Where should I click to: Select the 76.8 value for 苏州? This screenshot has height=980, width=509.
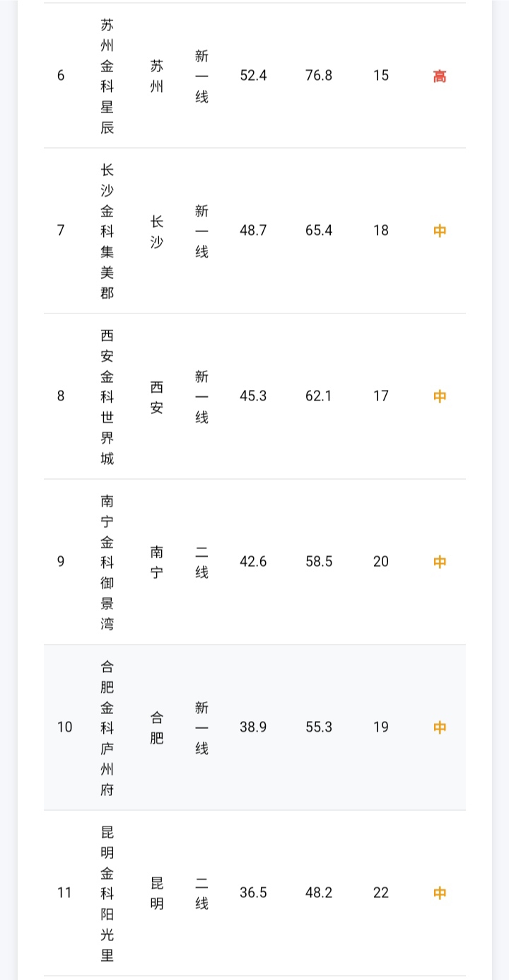pos(319,76)
